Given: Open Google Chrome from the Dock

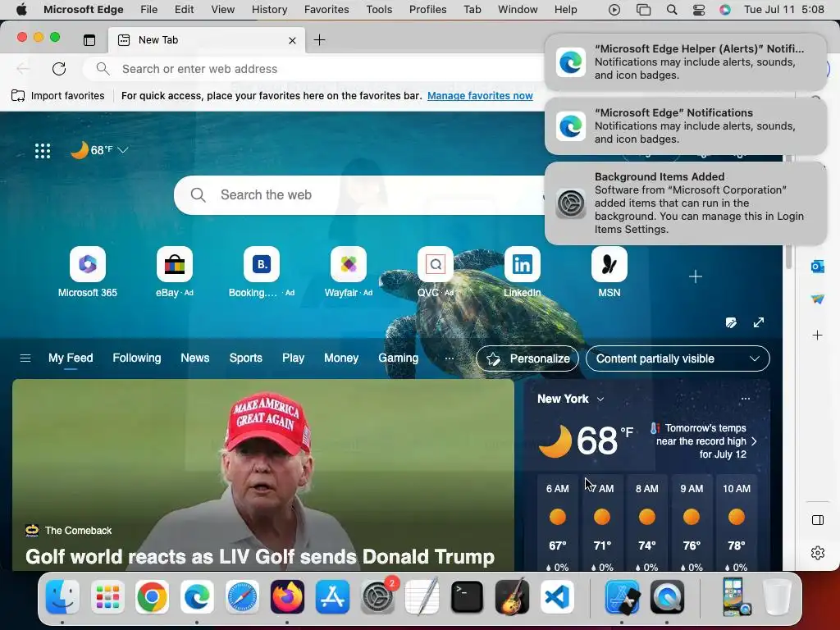Looking at the screenshot, I should [x=152, y=597].
